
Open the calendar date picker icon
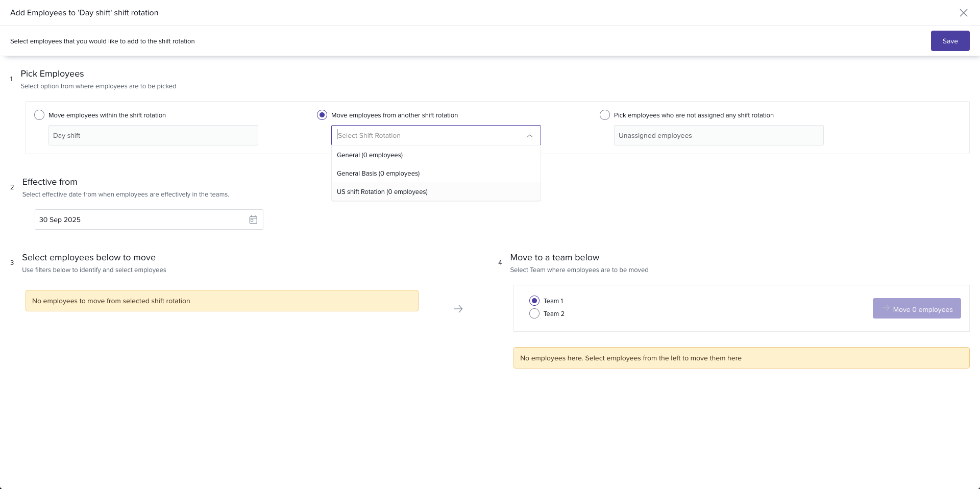coord(253,219)
